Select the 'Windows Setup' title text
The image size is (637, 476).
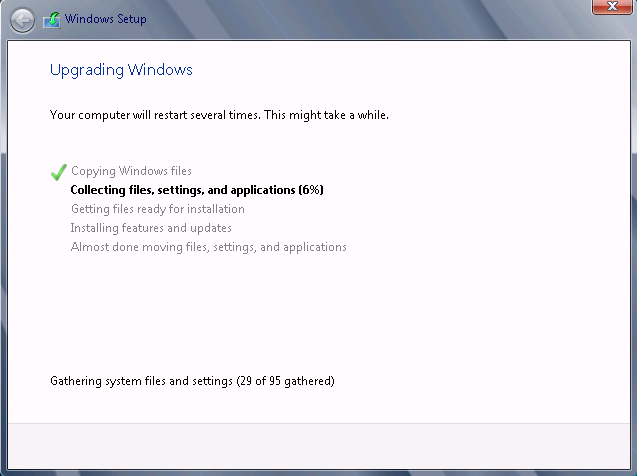tap(106, 19)
